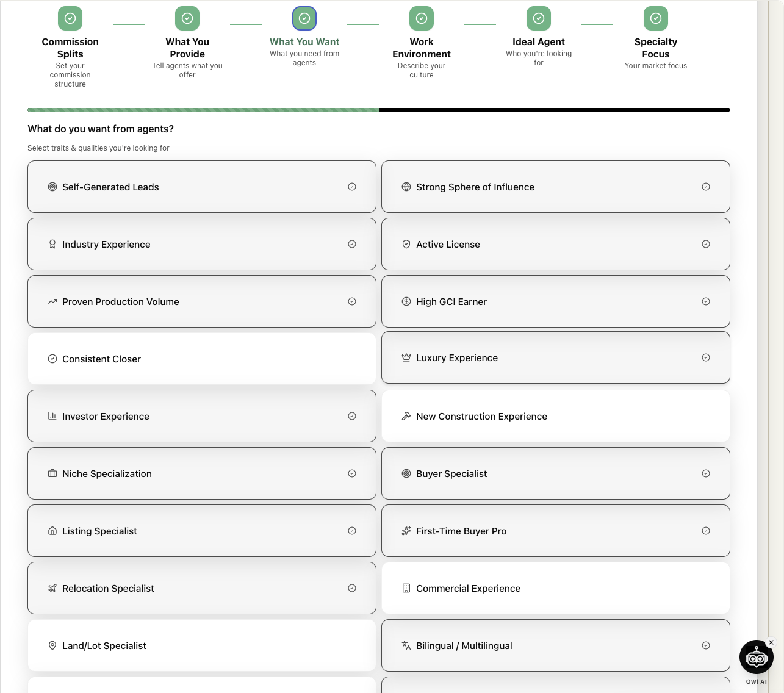The image size is (784, 693).
Task: Click the airplane icon beside Relocation Specialist
Action: pos(52,589)
